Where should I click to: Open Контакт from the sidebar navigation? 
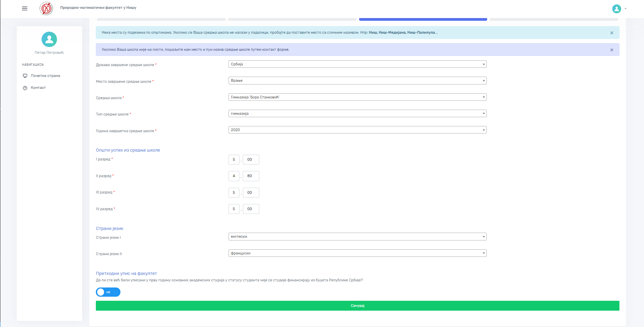coord(38,88)
